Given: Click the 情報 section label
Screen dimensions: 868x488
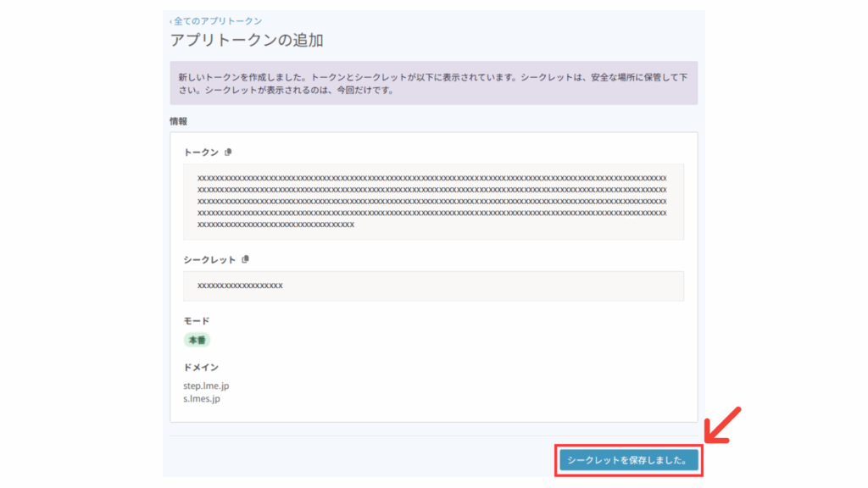Looking at the screenshot, I should 178,121.
